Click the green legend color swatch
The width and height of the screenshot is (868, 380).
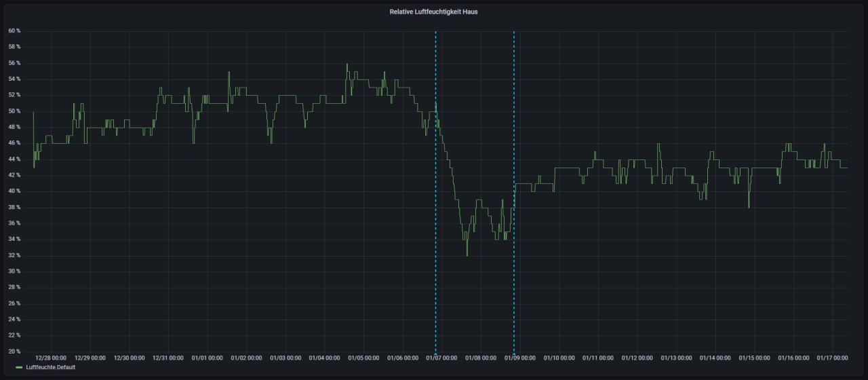coord(19,367)
